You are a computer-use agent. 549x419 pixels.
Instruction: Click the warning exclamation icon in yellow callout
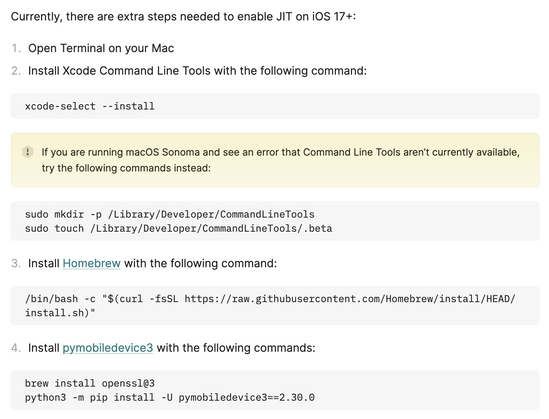click(x=28, y=152)
